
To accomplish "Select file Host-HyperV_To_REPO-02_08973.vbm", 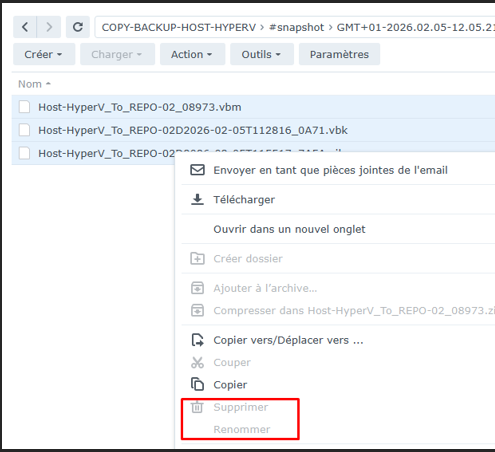I will (140, 107).
